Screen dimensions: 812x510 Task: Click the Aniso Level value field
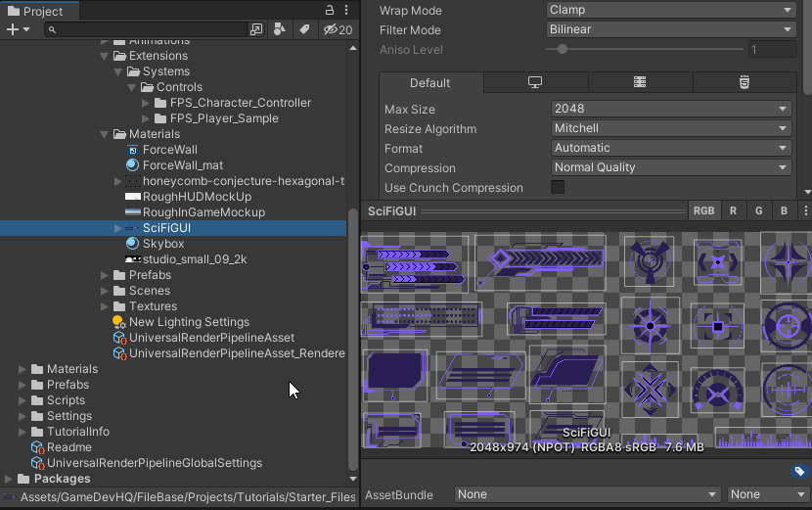[x=772, y=49]
